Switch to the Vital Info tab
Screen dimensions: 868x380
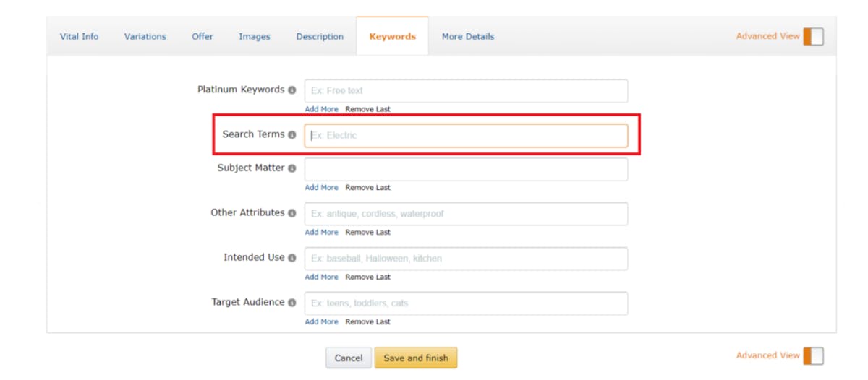[80, 36]
